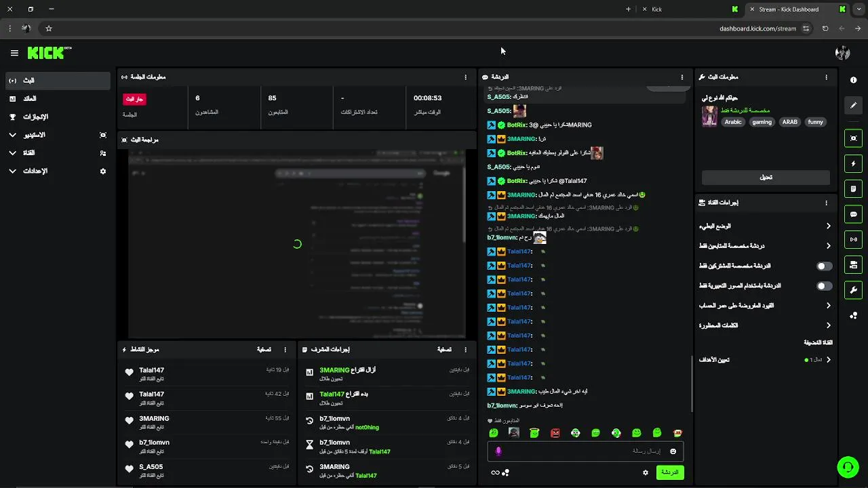Open the hamburger menu beside KICK logo
Viewport: 868px width, 488px height.
14,53
